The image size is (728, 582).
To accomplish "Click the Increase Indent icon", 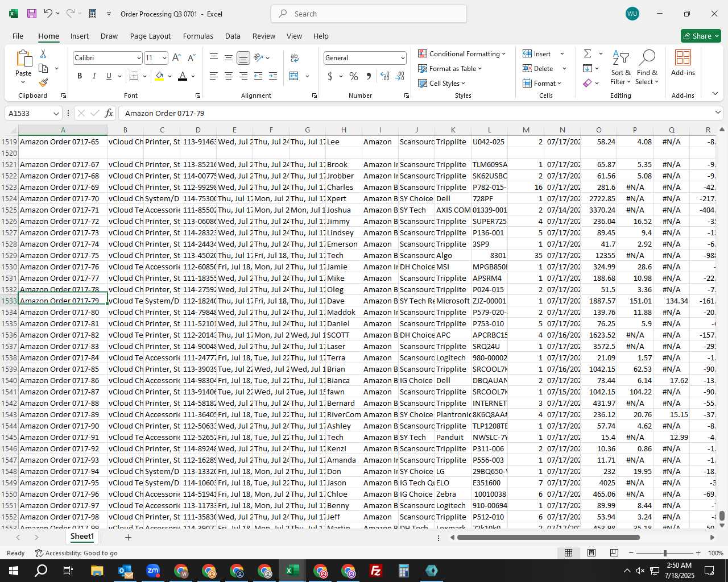I will pyautogui.click(x=273, y=76).
